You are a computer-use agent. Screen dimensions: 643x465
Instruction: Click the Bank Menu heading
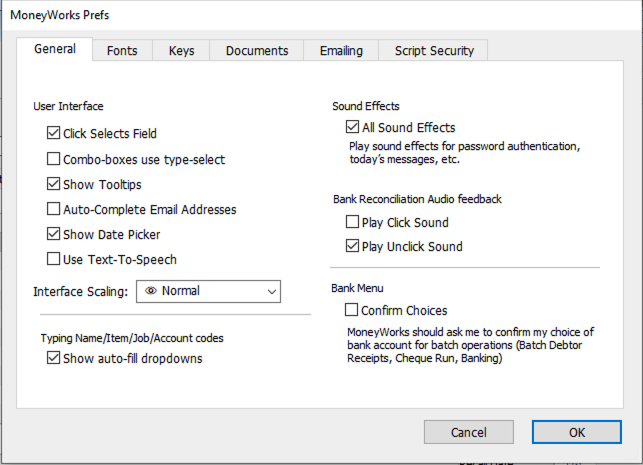click(x=357, y=288)
